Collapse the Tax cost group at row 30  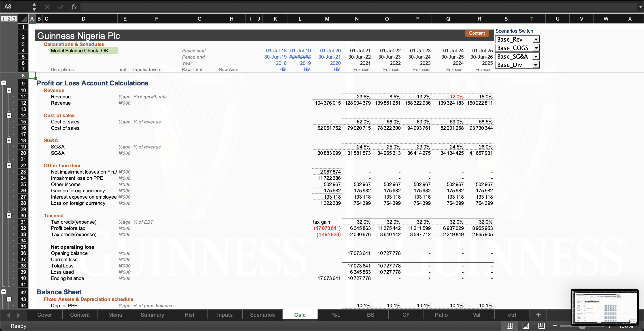pos(9,216)
